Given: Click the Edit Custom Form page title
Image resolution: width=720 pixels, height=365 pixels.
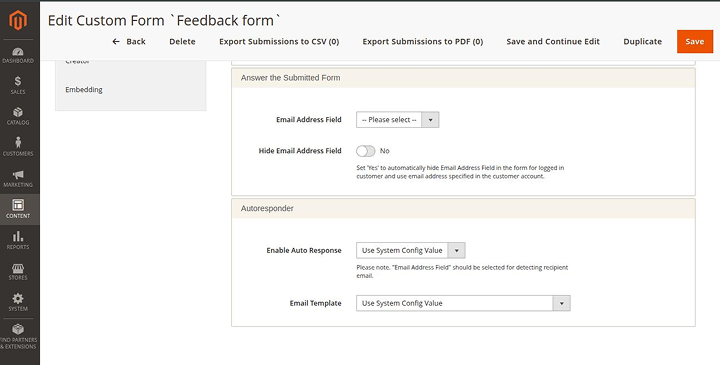Looking at the screenshot, I should [x=164, y=21].
